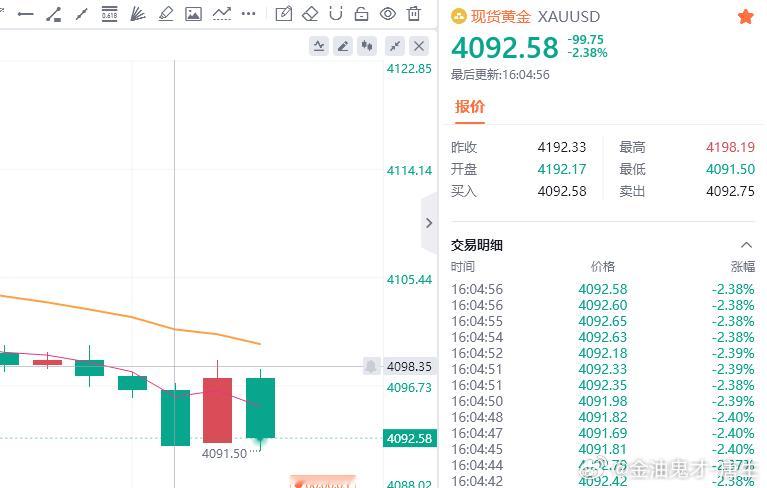Select the line segment drawing tool
Viewport: 767px width, 488px height.
pyautogui.click(x=81, y=14)
